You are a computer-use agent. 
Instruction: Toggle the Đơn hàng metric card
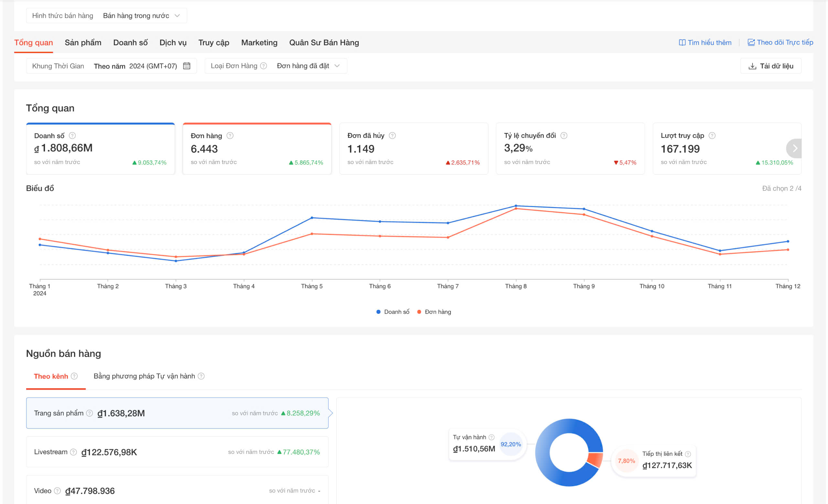pyautogui.click(x=257, y=148)
